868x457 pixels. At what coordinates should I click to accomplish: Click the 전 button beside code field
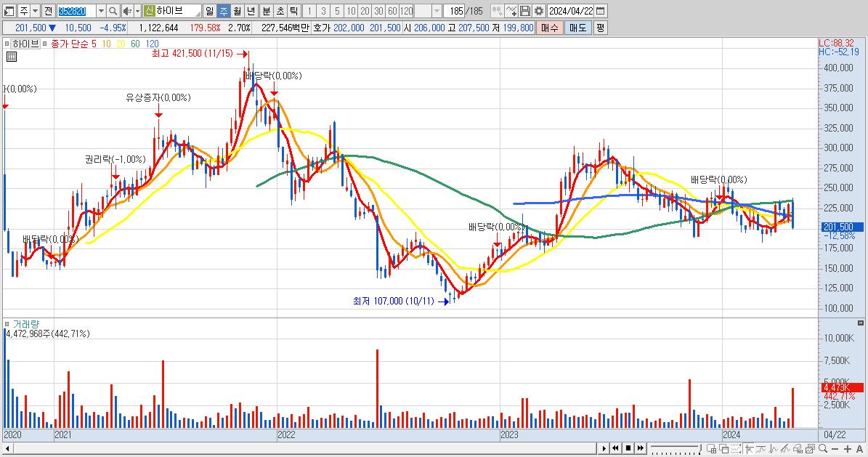(48, 10)
